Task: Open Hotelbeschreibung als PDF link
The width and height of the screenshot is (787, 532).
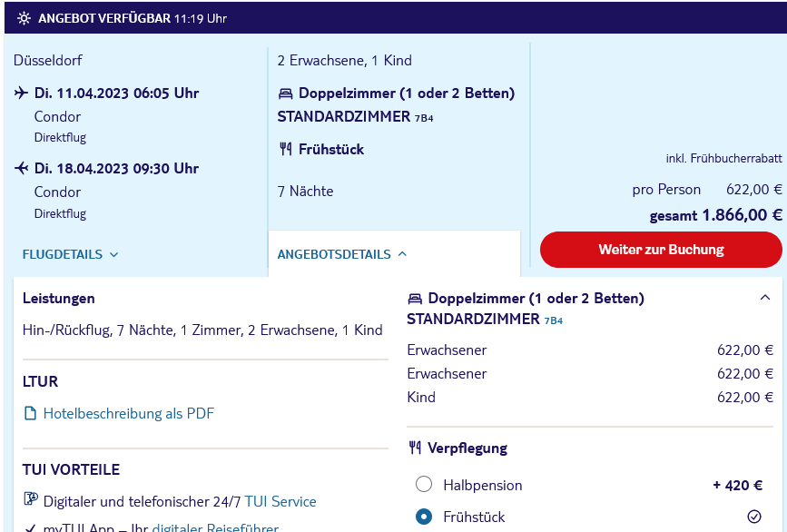Action: click(129, 414)
